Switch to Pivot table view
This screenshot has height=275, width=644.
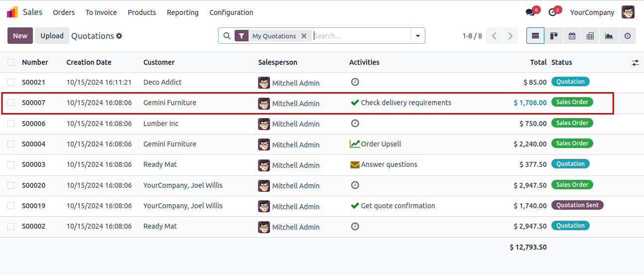point(590,36)
